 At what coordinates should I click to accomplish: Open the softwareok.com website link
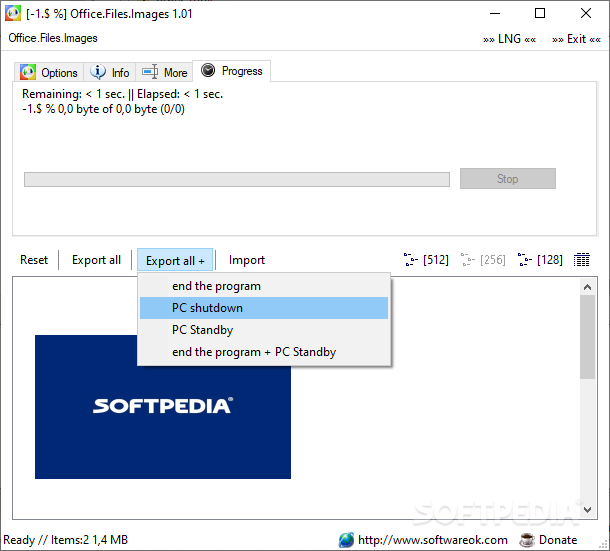pyautogui.click(x=433, y=540)
